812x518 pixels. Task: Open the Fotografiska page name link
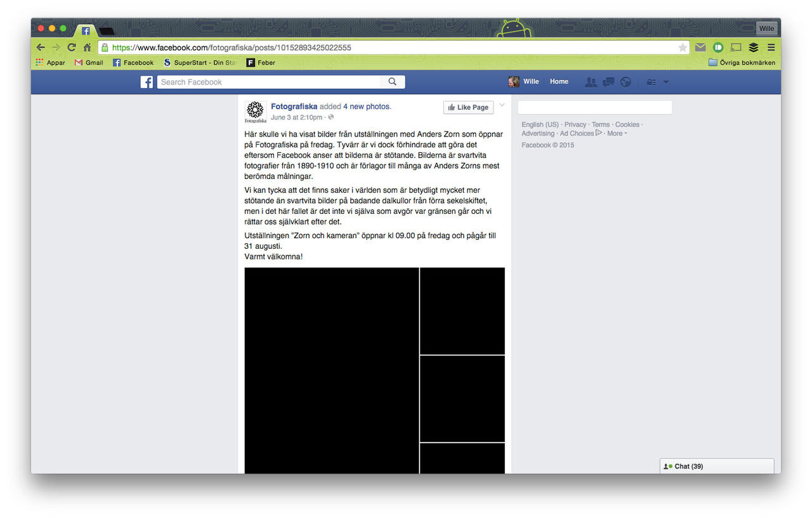pyautogui.click(x=294, y=107)
